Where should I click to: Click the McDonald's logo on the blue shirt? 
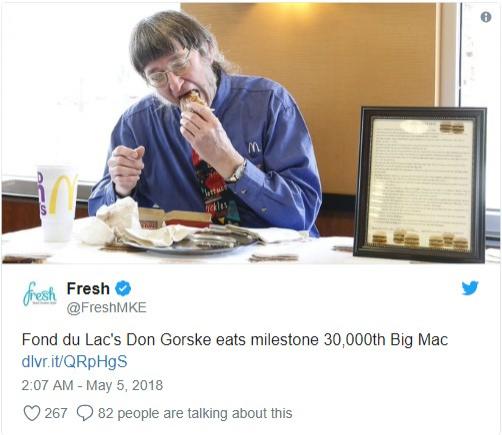254,147
